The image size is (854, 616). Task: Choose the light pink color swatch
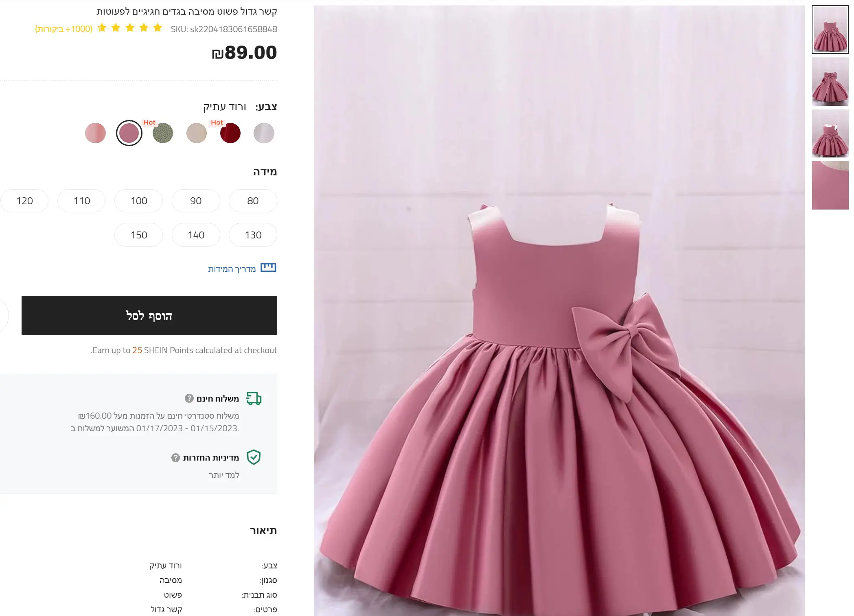click(95, 133)
